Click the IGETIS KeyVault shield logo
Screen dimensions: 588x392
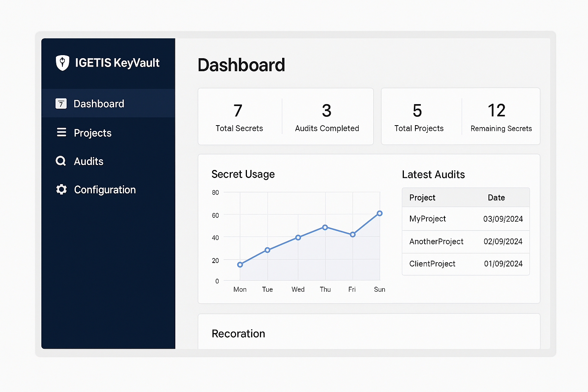pos(62,63)
